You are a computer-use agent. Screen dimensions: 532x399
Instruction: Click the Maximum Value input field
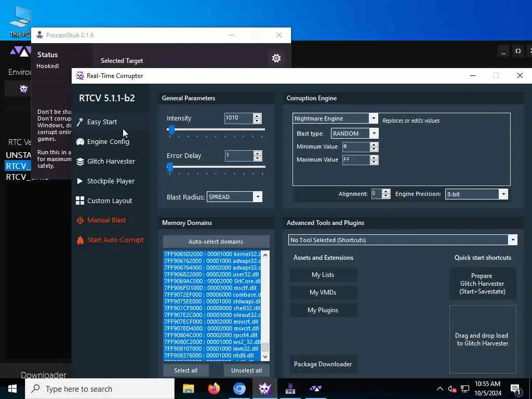point(356,160)
